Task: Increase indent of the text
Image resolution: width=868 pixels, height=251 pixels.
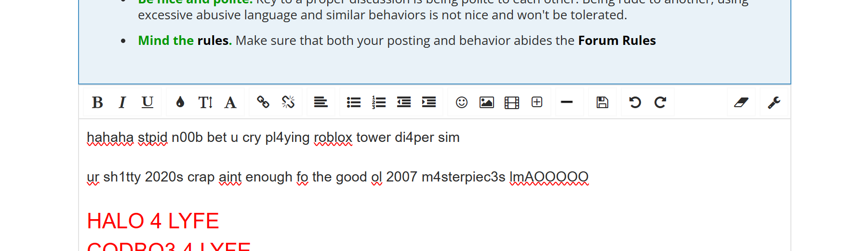Action: pyautogui.click(x=429, y=102)
